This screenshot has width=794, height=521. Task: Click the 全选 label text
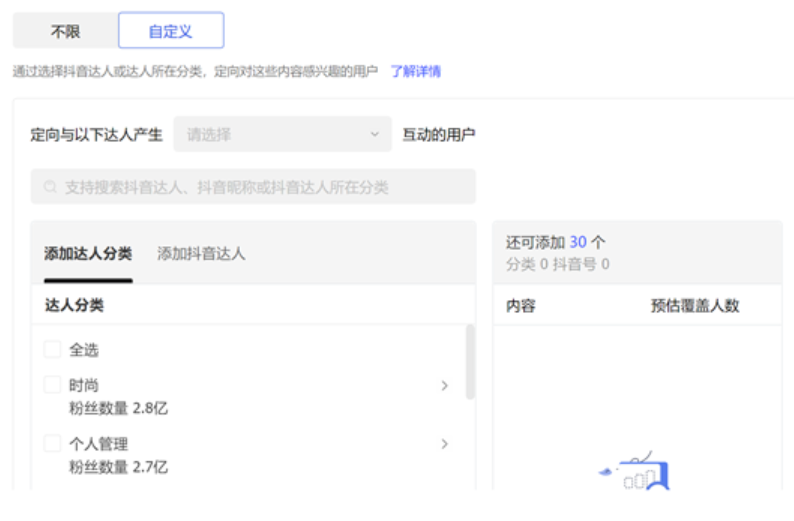pos(84,350)
